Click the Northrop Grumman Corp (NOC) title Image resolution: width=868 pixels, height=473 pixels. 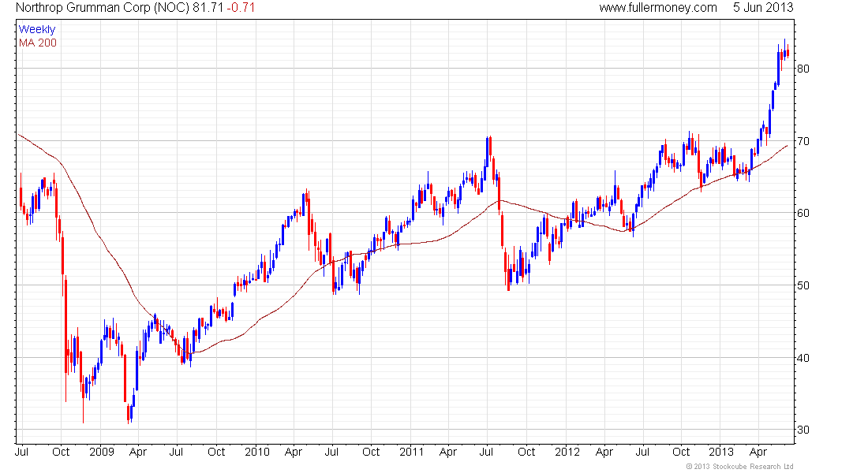[103, 8]
